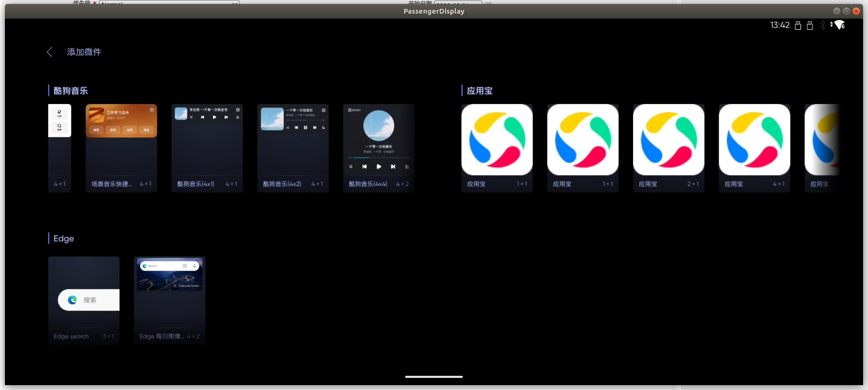Click the 添加微件 page title
Viewport: 868px width, 390px height.
coord(84,52)
